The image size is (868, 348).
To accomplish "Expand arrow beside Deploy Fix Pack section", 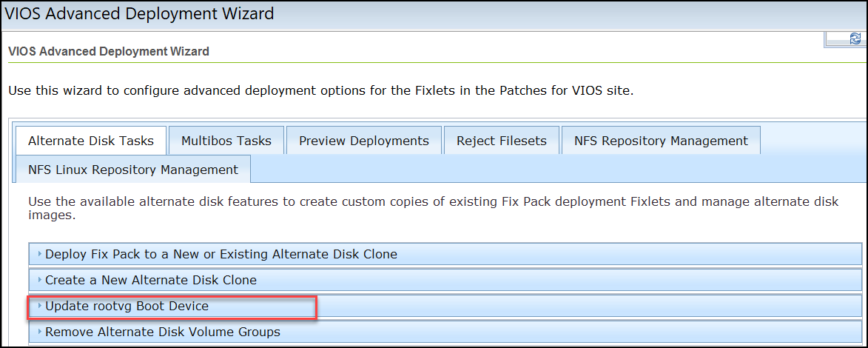I will coord(39,254).
